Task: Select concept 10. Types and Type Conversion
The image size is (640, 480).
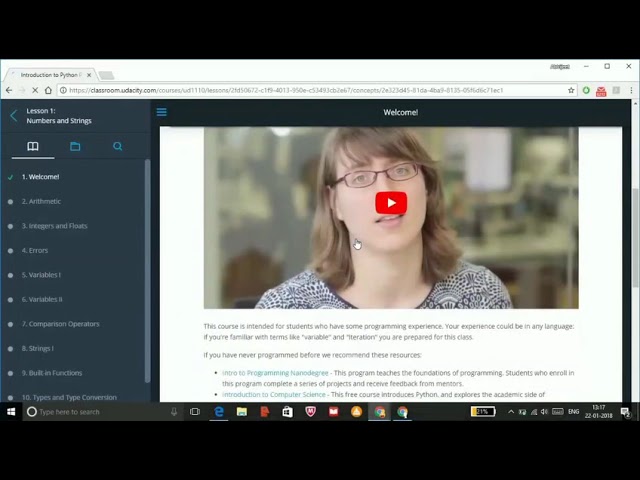Action: click(x=69, y=397)
